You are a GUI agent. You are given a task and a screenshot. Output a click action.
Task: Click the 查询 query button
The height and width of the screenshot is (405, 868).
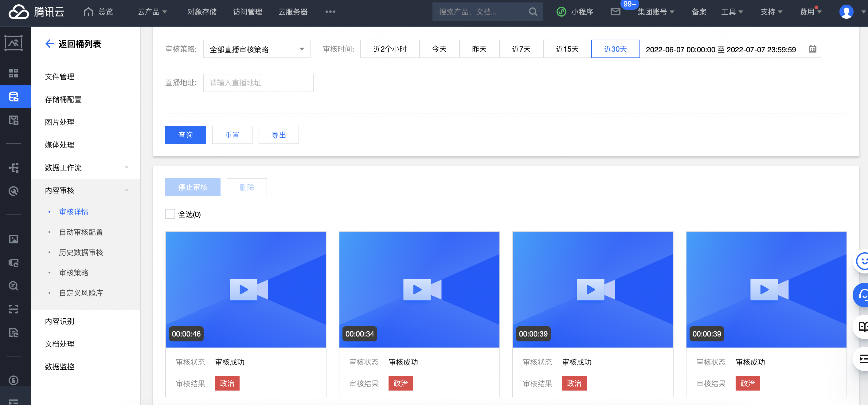click(185, 135)
